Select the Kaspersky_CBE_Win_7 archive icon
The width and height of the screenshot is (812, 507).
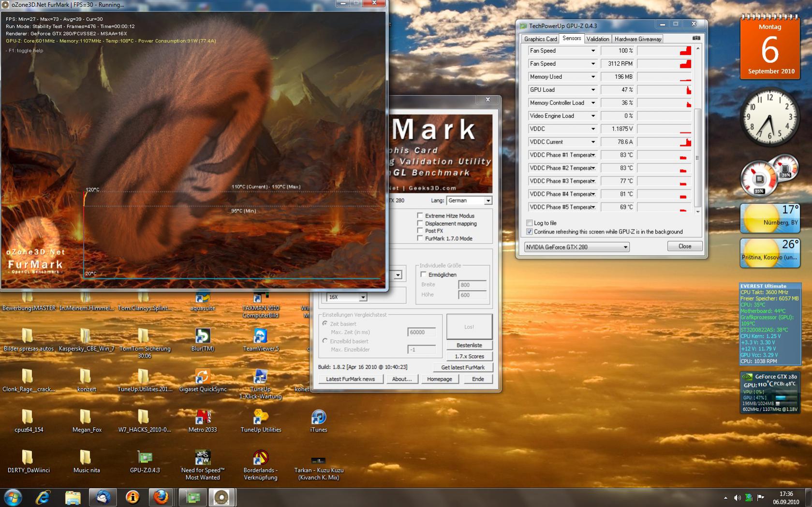coord(87,340)
